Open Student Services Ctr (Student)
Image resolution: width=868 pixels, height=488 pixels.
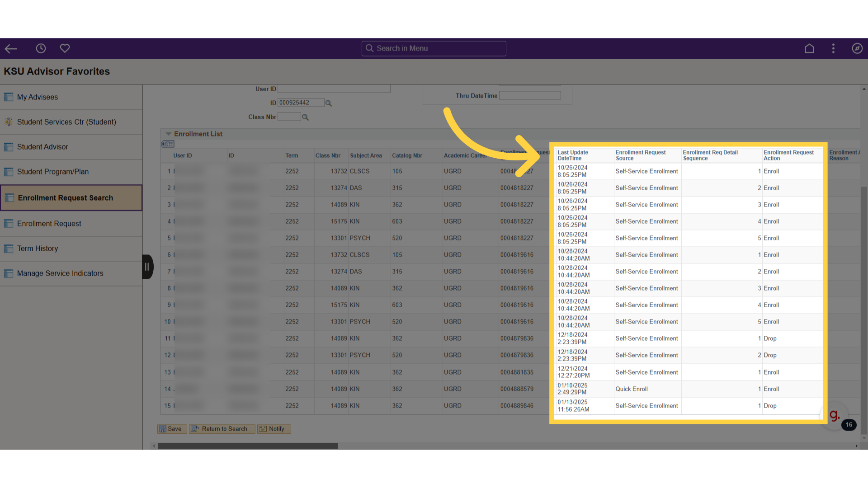tap(71, 122)
